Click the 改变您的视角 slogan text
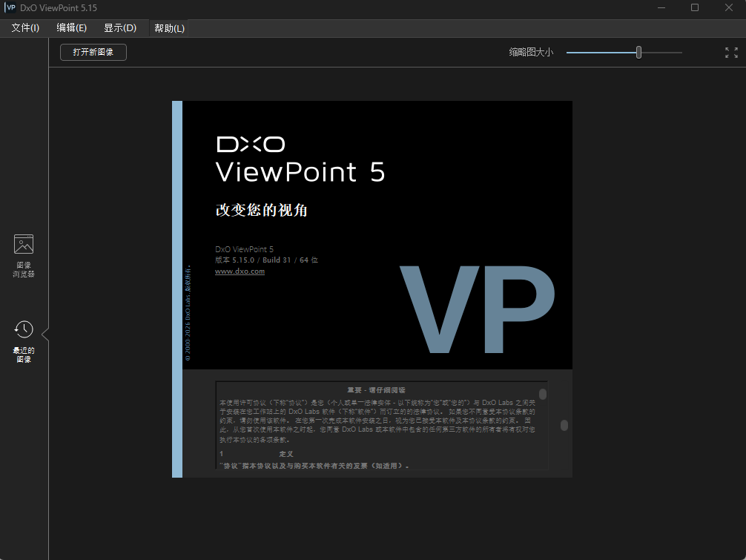The image size is (746, 560). click(261, 210)
